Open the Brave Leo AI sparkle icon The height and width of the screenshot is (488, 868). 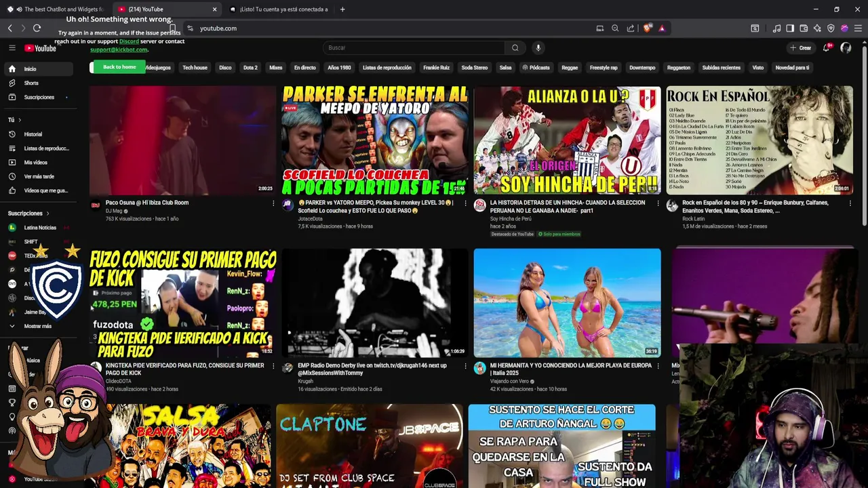click(x=817, y=28)
